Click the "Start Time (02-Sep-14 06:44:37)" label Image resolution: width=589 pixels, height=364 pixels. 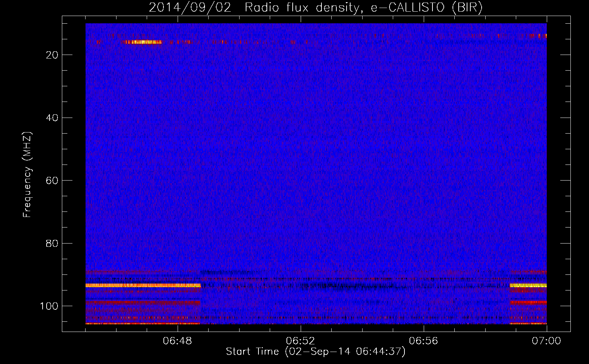[316, 352]
